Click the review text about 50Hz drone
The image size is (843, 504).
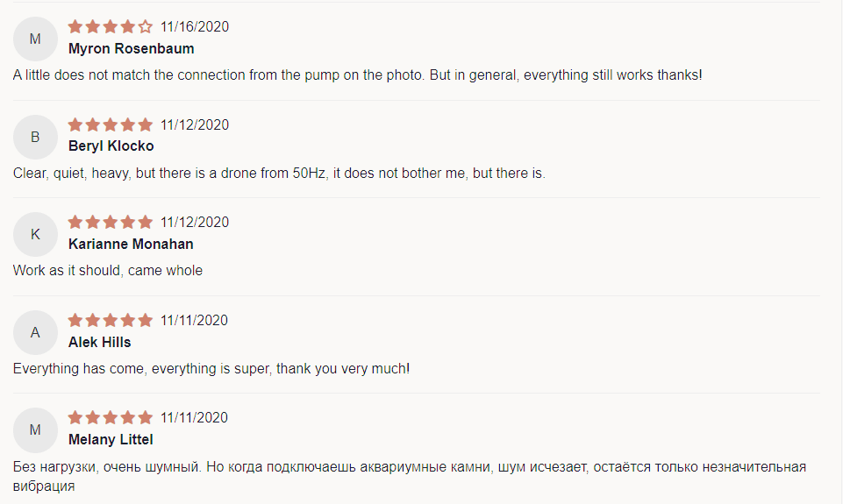(279, 173)
